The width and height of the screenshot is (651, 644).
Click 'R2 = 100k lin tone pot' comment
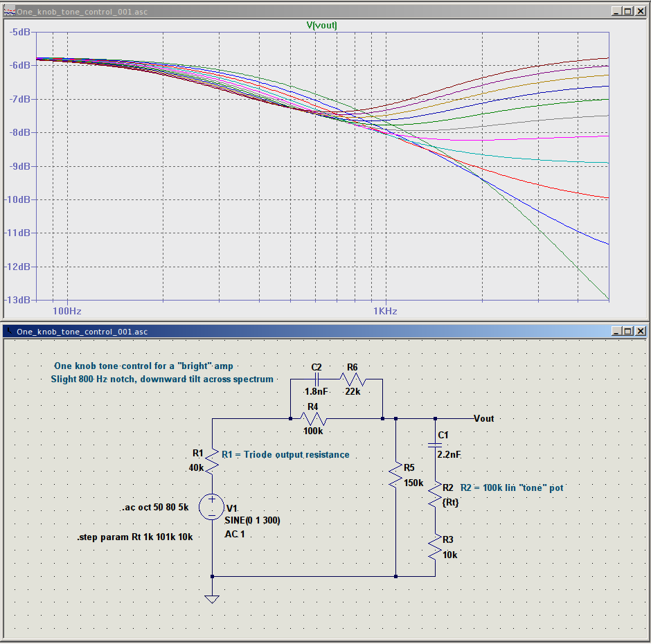click(512, 488)
